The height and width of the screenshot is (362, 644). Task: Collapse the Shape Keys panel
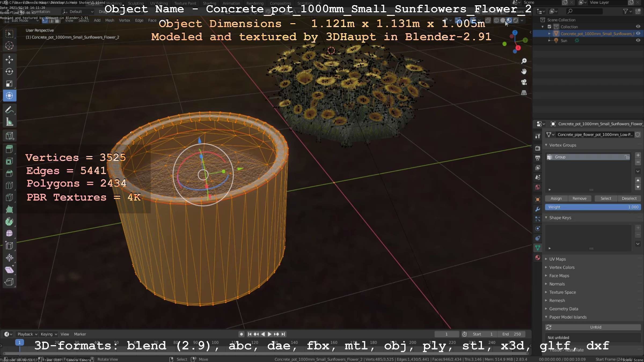pos(546,217)
